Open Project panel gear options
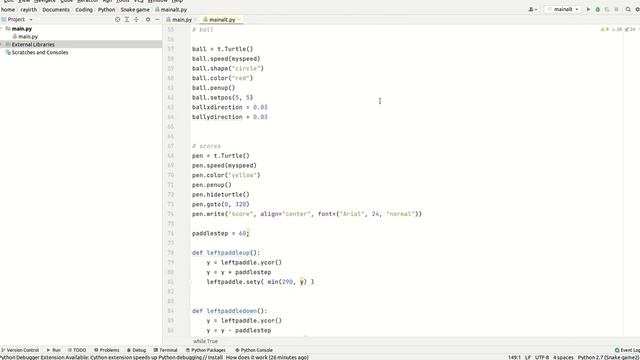The image size is (640, 360). point(148,19)
